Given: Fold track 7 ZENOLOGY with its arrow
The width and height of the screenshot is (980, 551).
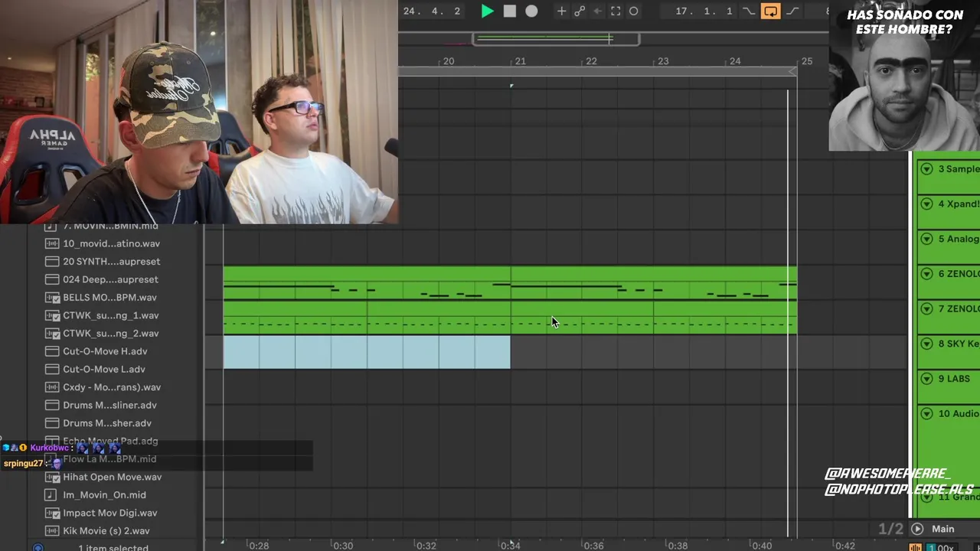Looking at the screenshot, I should click(x=926, y=309).
